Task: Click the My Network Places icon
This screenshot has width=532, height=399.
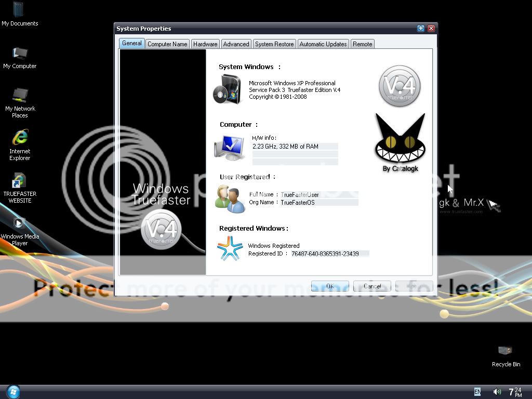Action: point(20,96)
